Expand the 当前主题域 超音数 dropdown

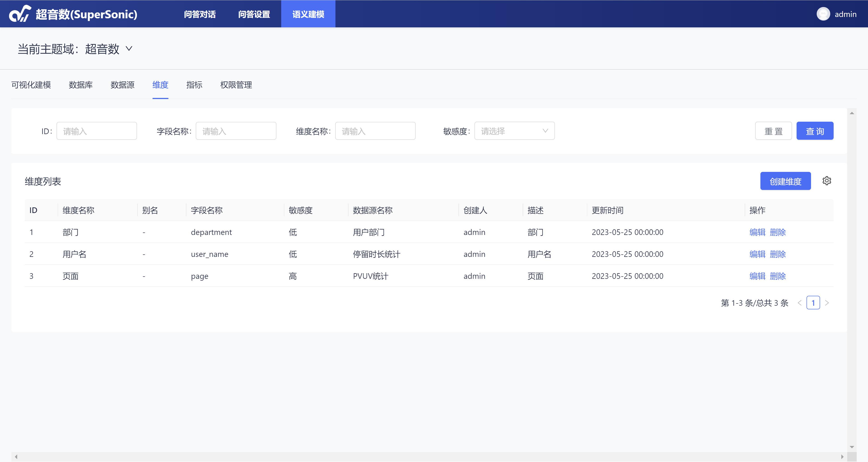coord(129,49)
